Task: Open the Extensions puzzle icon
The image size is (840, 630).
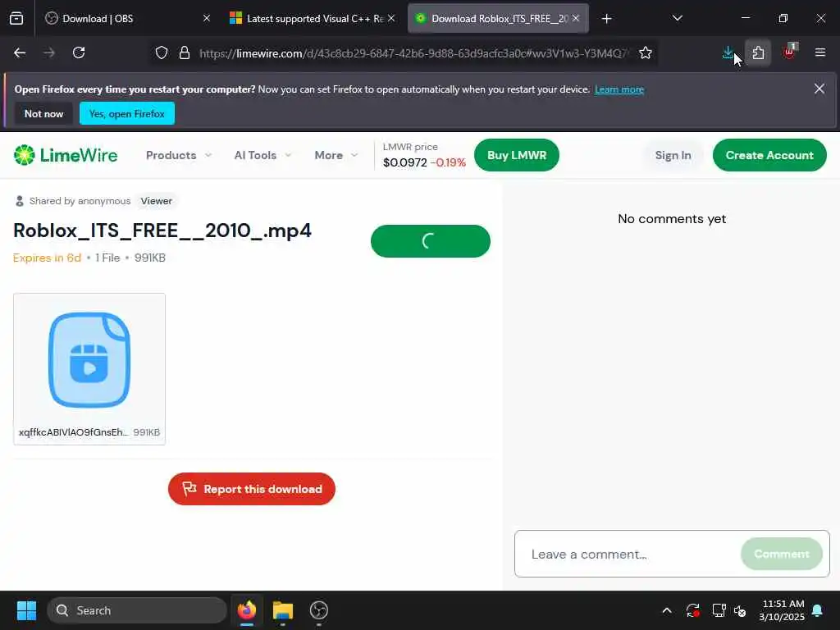Action: [758, 52]
